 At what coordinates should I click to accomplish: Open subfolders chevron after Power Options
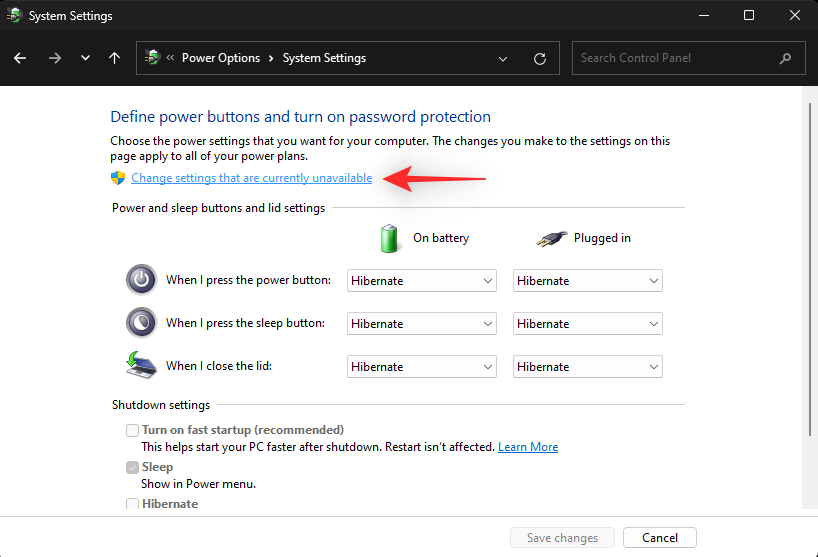pyautogui.click(x=271, y=58)
